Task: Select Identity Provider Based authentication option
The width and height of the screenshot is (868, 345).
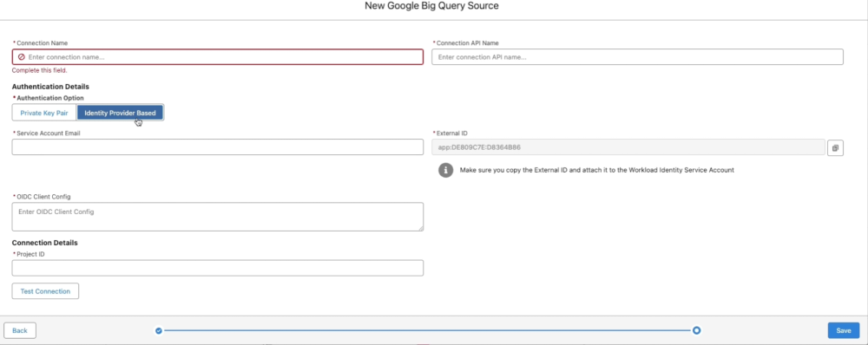Action: 120,113
